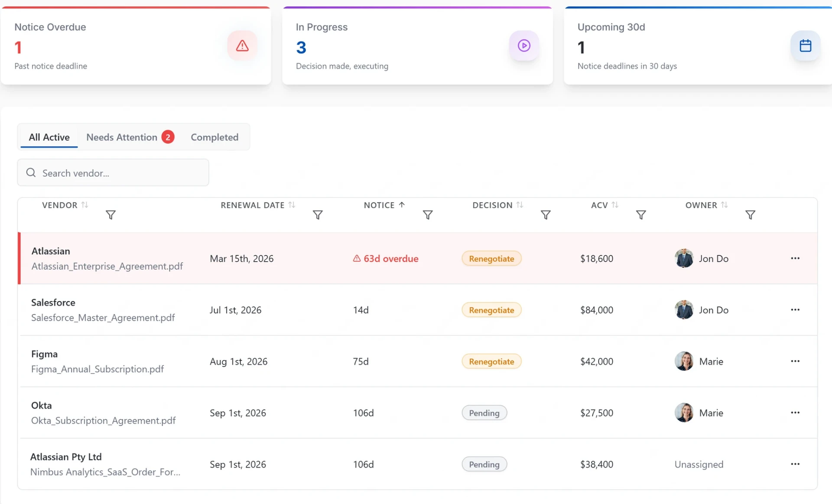Click the Upcoming 30d calendar icon
832x504 pixels.
click(805, 46)
